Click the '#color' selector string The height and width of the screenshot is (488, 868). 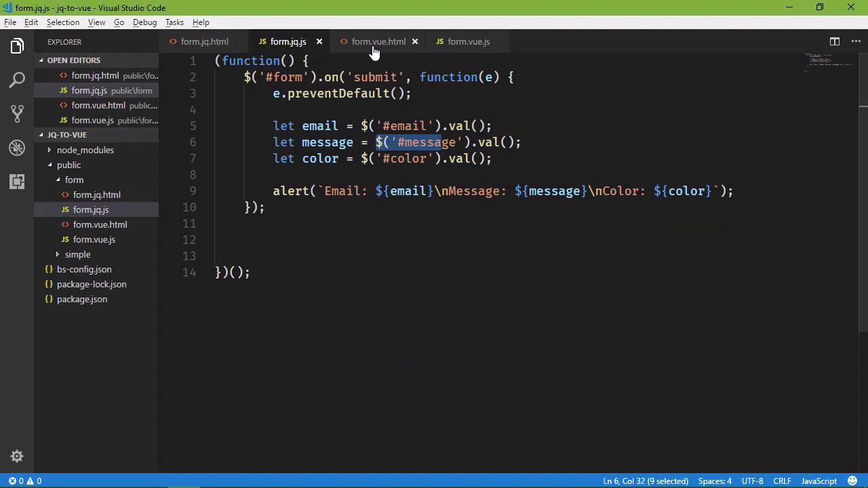[405, 158]
